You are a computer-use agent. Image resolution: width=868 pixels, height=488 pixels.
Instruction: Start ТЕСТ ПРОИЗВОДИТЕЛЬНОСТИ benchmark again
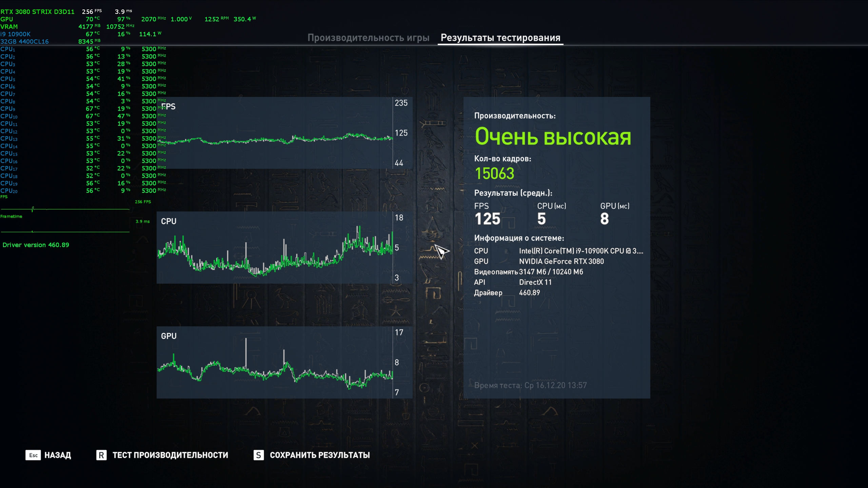click(170, 455)
